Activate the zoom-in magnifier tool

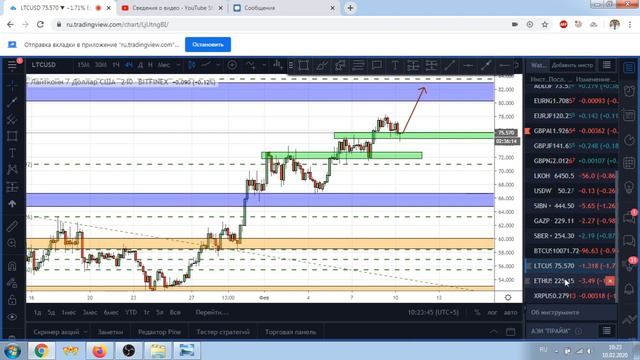coord(12,243)
